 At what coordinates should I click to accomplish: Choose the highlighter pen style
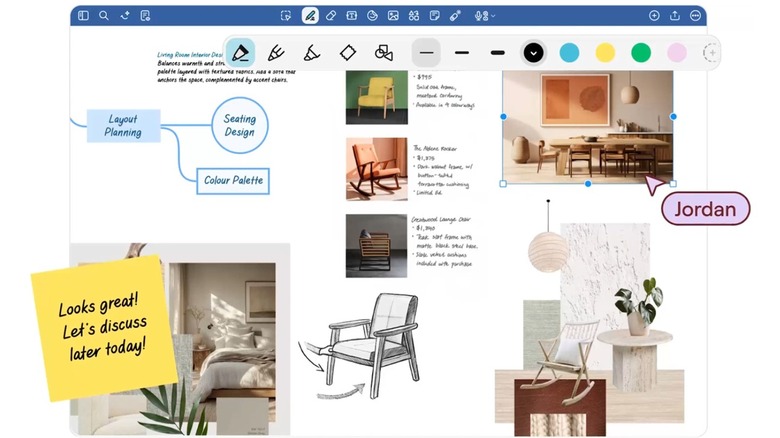[x=312, y=53]
